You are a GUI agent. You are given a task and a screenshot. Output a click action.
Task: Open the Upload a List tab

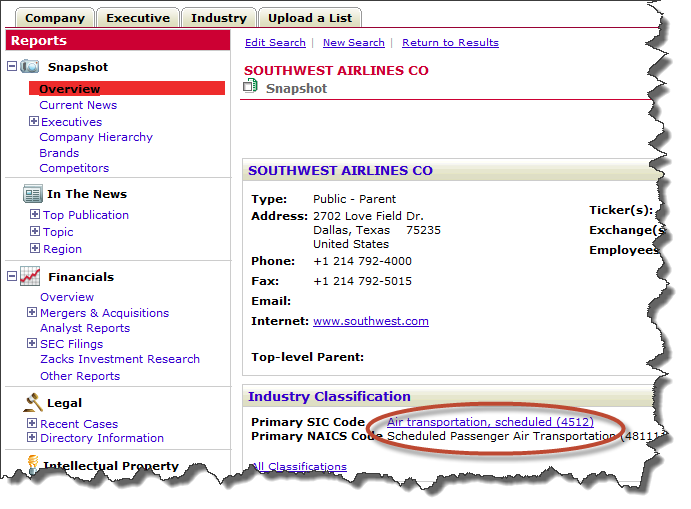coord(310,18)
